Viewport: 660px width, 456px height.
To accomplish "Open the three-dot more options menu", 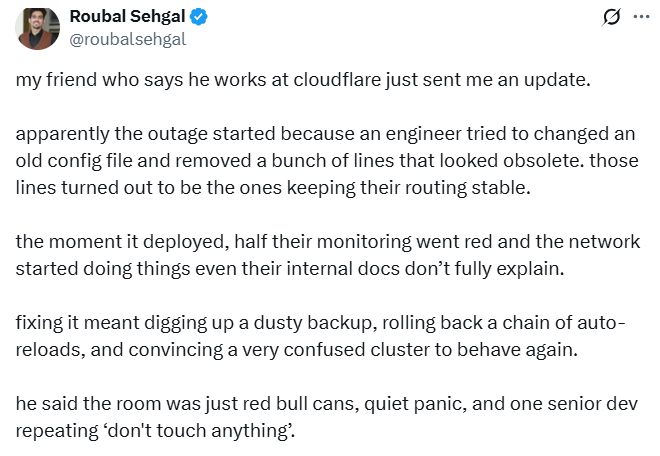I will point(641,17).
